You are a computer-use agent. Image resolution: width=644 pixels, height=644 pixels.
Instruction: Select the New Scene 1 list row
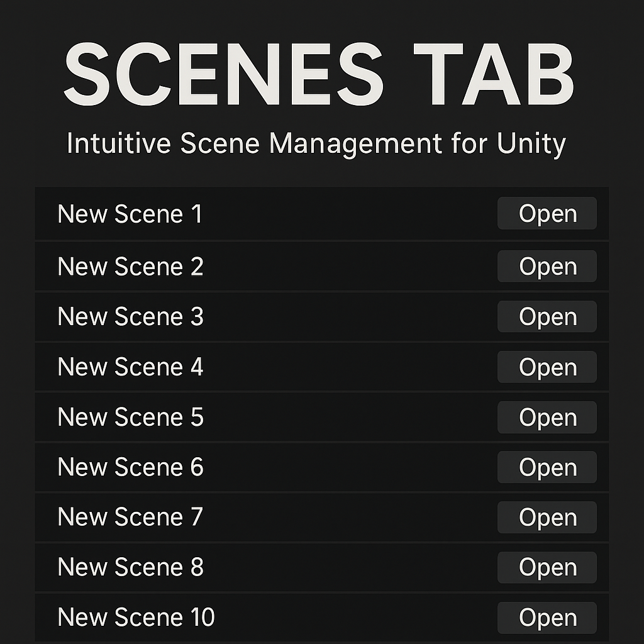[x=321, y=214]
